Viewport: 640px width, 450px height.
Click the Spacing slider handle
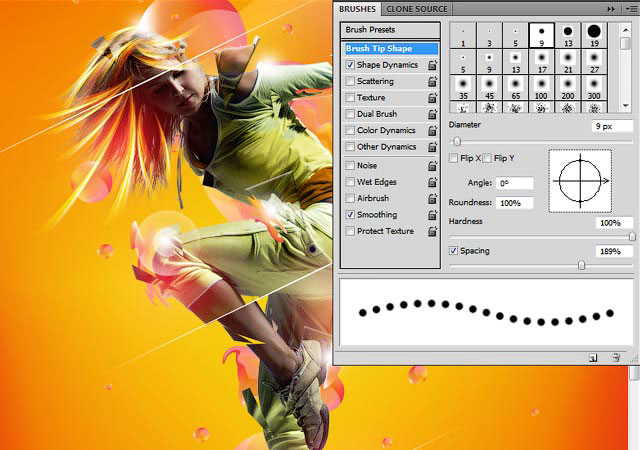581,265
